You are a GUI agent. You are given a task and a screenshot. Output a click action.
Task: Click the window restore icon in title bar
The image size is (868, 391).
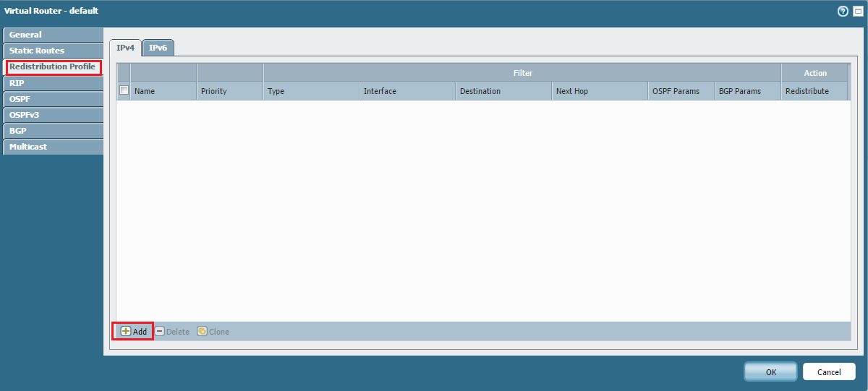(x=856, y=12)
